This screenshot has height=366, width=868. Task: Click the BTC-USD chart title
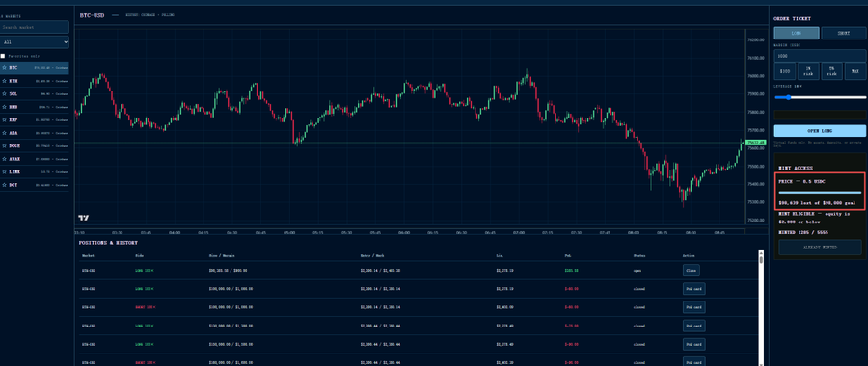[92, 15]
